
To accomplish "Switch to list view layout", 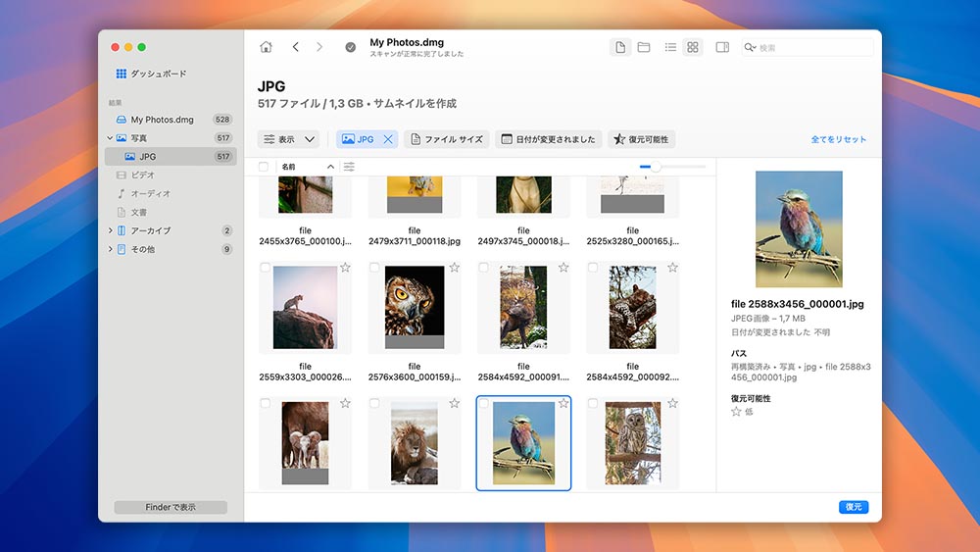I will (x=670, y=47).
